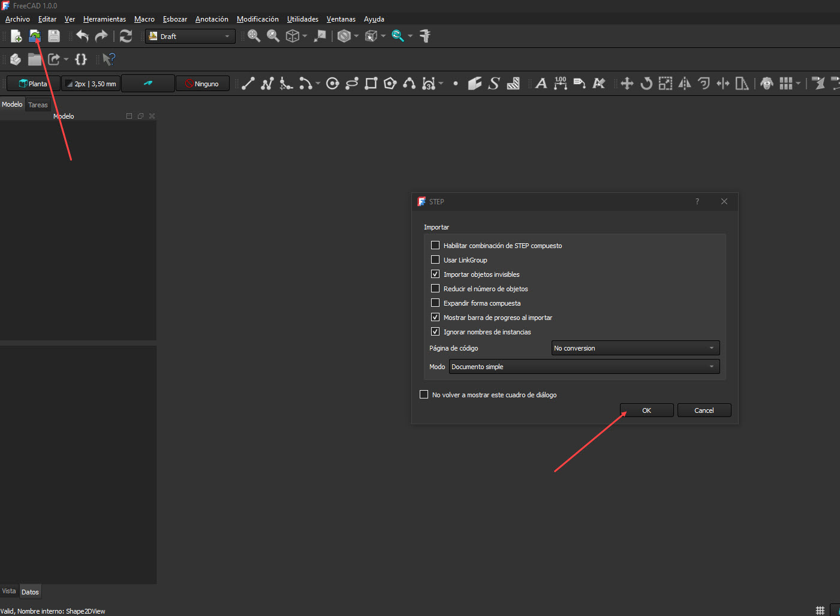Enable 'Reducir el número de objetos'
Image resolution: width=840 pixels, height=616 pixels.
(x=435, y=288)
